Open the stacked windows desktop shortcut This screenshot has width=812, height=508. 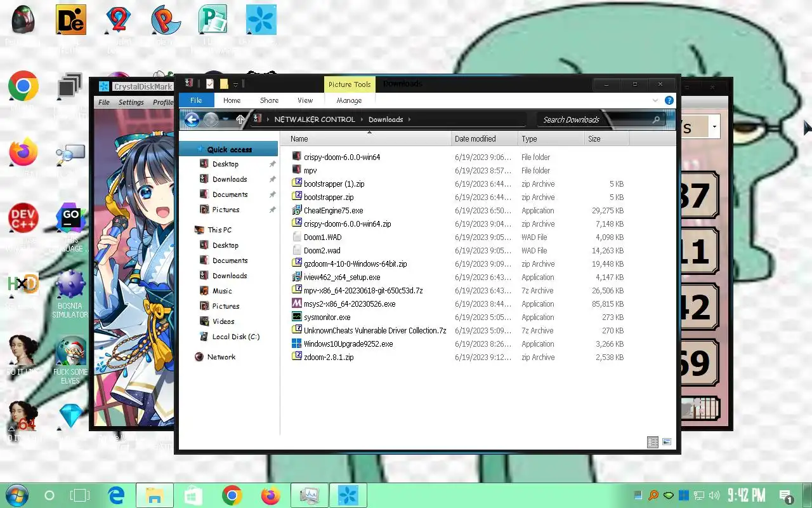pyautogui.click(x=70, y=86)
